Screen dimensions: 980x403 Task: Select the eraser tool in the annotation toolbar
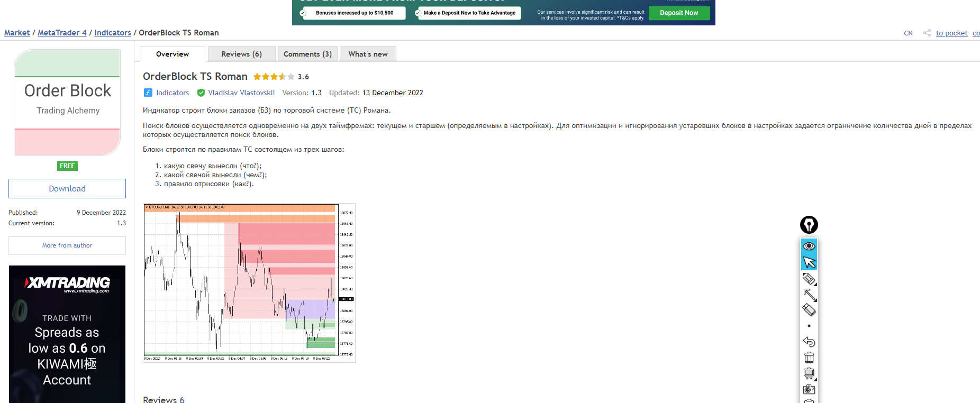click(809, 310)
